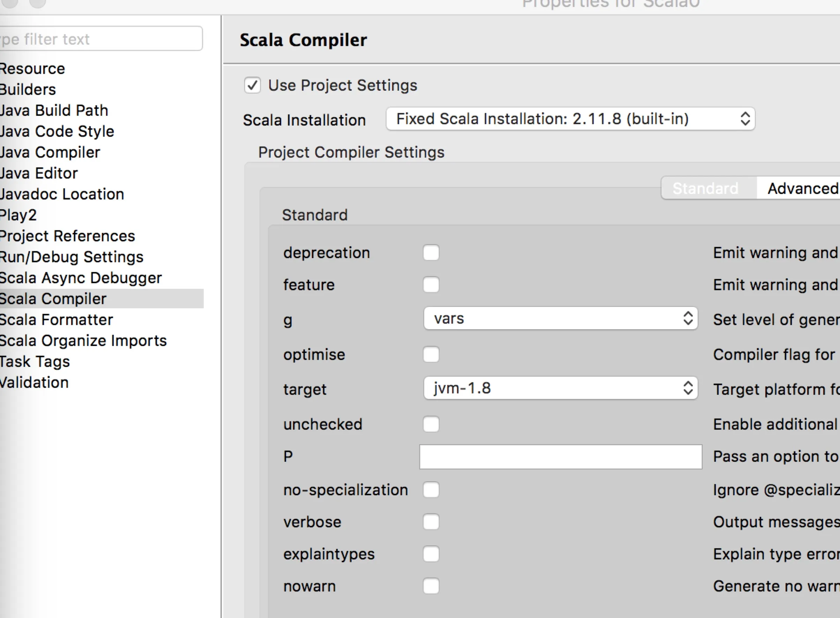This screenshot has height=618, width=840.
Task: Enable the unchecked warnings checkbox
Action: coord(431,424)
